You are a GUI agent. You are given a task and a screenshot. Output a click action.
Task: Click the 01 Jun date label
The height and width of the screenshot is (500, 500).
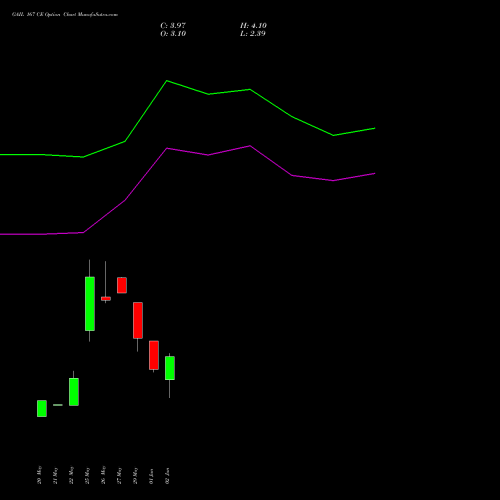pyautogui.click(x=151, y=476)
